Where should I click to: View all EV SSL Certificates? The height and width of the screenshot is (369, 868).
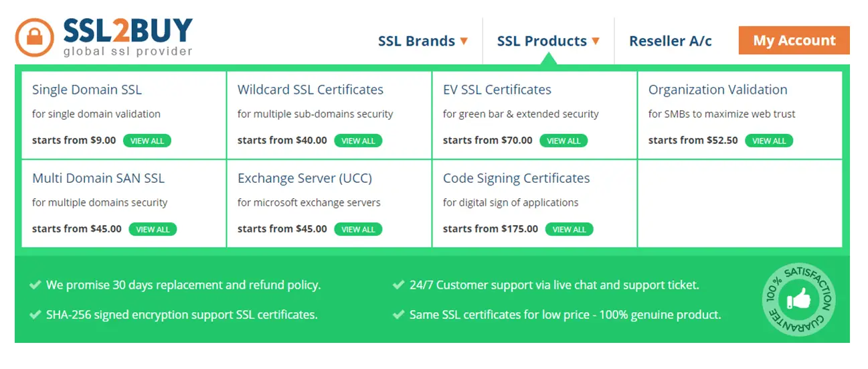(x=563, y=141)
